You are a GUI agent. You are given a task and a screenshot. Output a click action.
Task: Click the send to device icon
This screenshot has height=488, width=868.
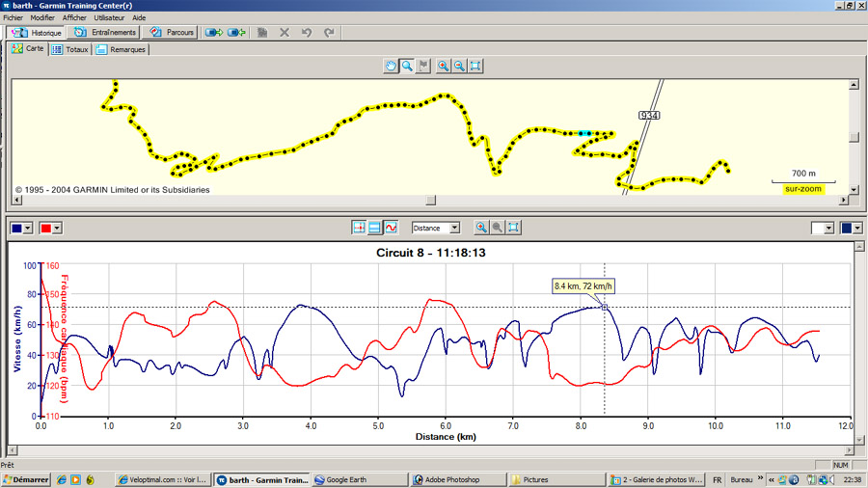pos(213,32)
